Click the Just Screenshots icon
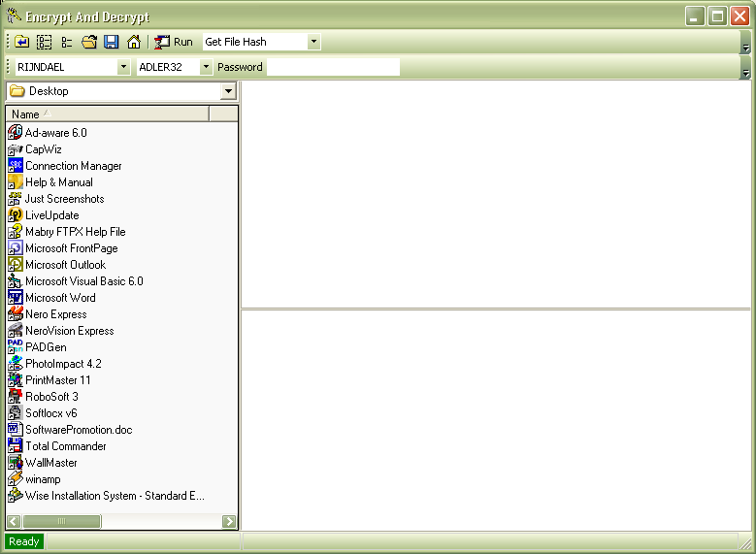756x554 pixels. 15,198
